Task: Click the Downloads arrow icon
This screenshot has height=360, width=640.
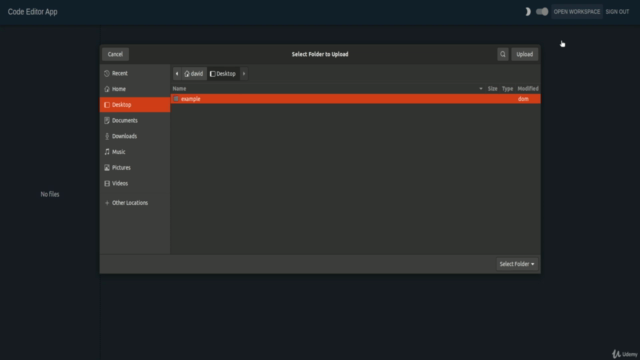Action: coord(107,136)
